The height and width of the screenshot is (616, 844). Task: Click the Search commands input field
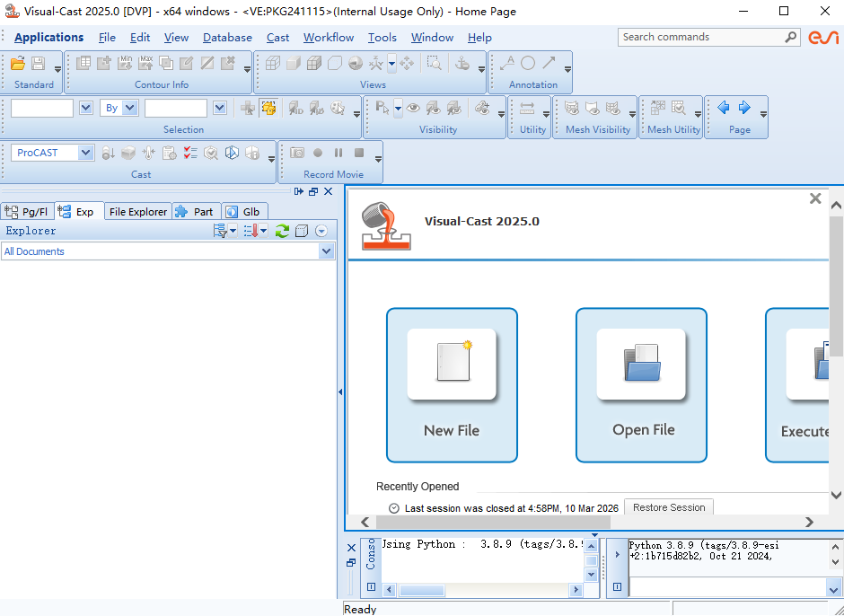click(x=700, y=37)
